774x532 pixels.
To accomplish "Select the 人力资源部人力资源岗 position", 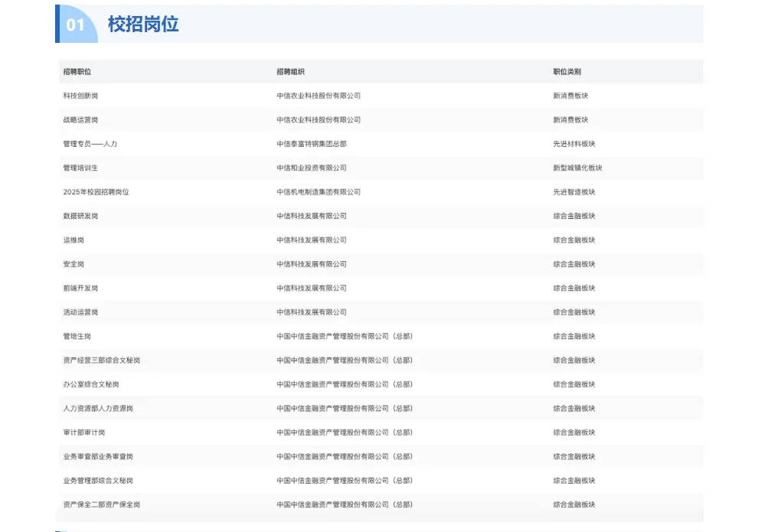I will (x=98, y=409).
